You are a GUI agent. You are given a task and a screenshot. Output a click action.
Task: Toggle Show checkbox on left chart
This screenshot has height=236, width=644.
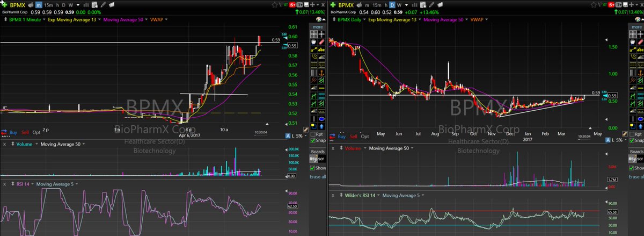click(313, 168)
